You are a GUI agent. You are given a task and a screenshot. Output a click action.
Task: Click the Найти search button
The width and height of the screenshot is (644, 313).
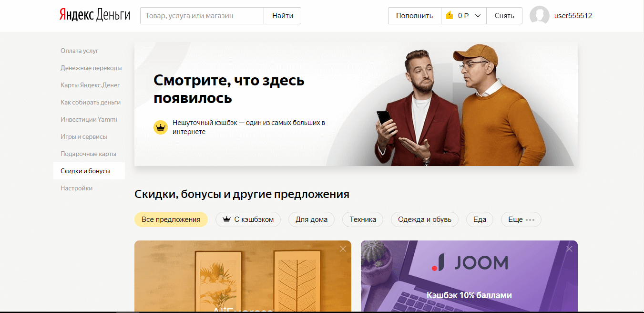[283, 16]
